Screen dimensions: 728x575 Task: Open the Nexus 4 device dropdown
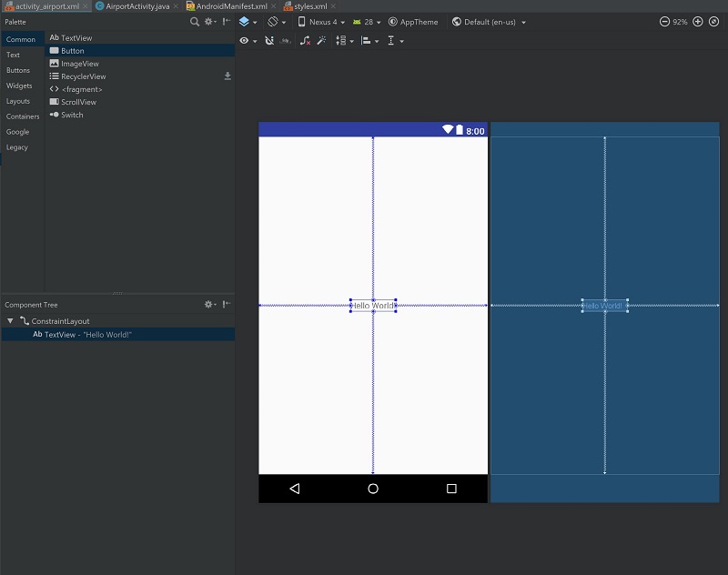(321, 22)
